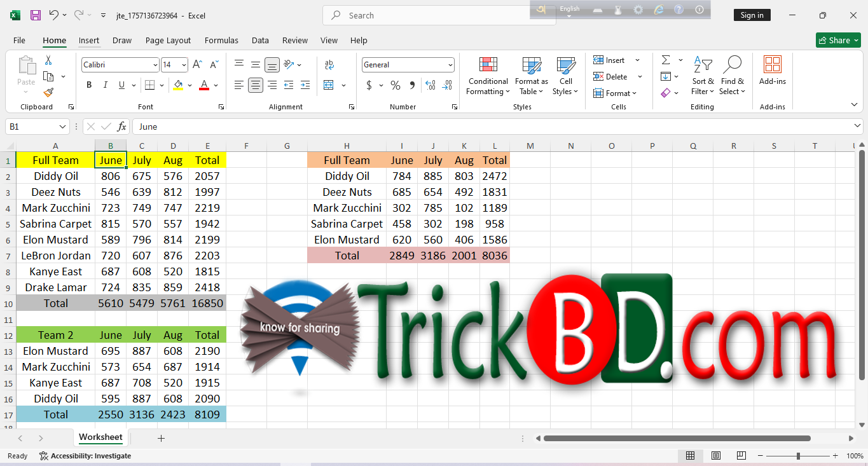This screenshot has width=868, height=466.
Task: Click the Add-ins icon
Action: point(772,65)
